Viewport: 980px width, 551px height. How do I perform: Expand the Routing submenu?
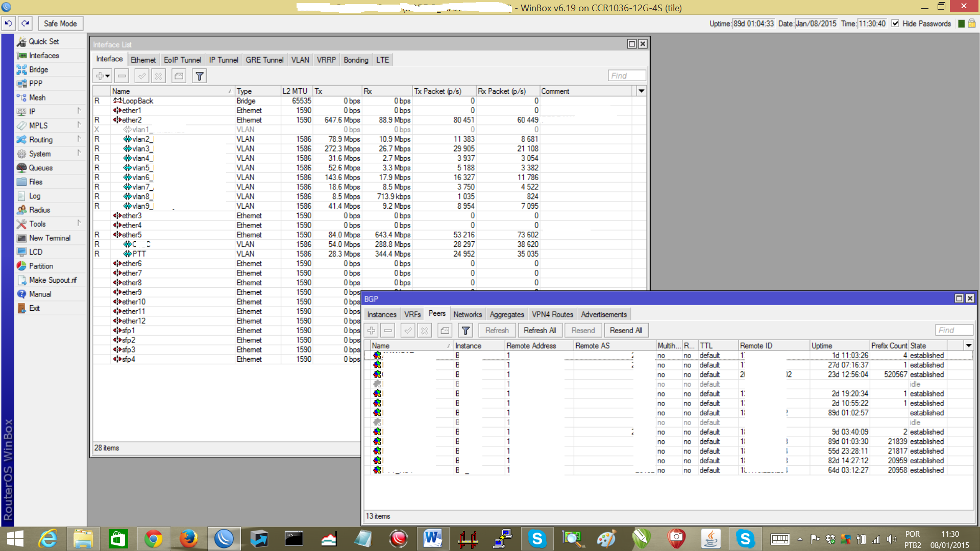[x=51, y=139]
